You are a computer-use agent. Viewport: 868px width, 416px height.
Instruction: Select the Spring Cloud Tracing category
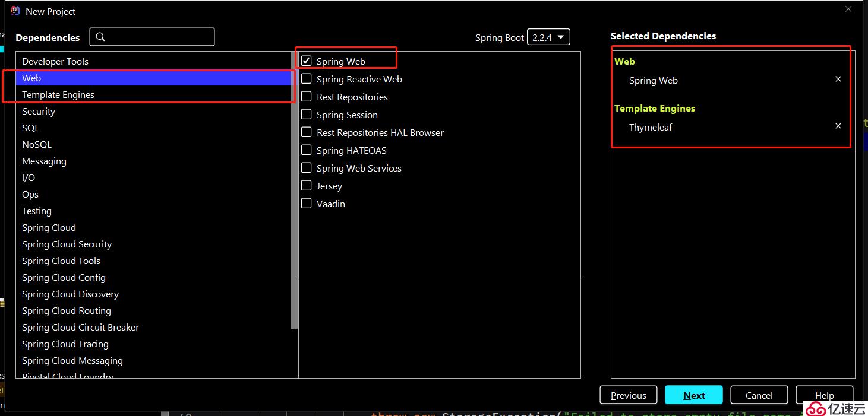point(154,344)
